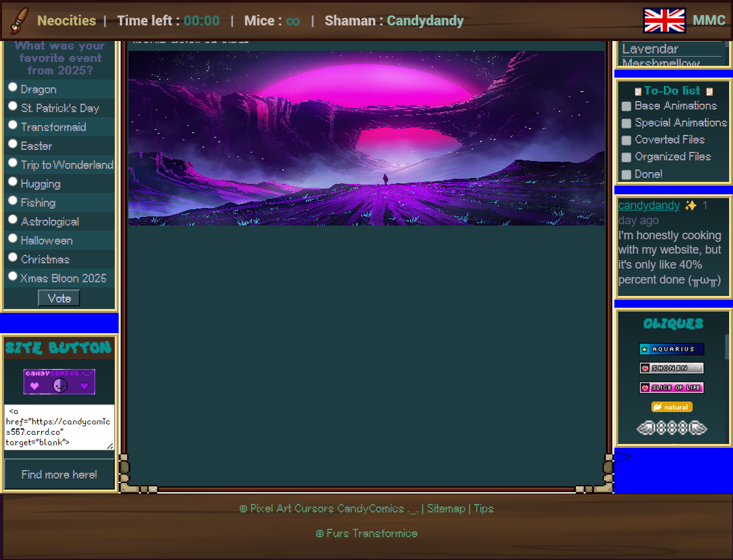
Task: Click the Cliques panel scrollbar
Action: point(727,346)
